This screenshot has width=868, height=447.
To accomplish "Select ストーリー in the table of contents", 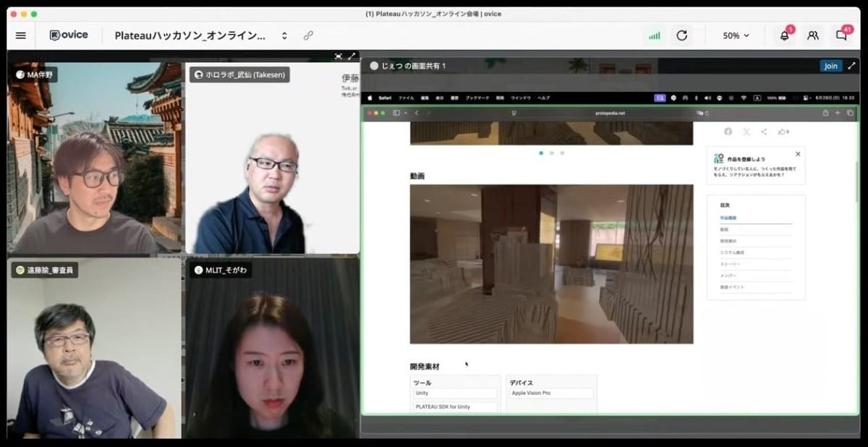I will point(730,264).
